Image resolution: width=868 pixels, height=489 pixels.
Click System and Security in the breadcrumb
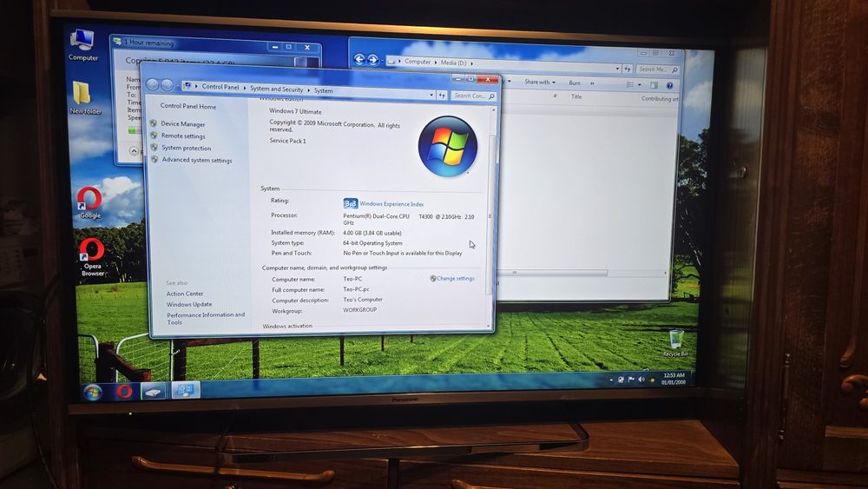[276, 89]
